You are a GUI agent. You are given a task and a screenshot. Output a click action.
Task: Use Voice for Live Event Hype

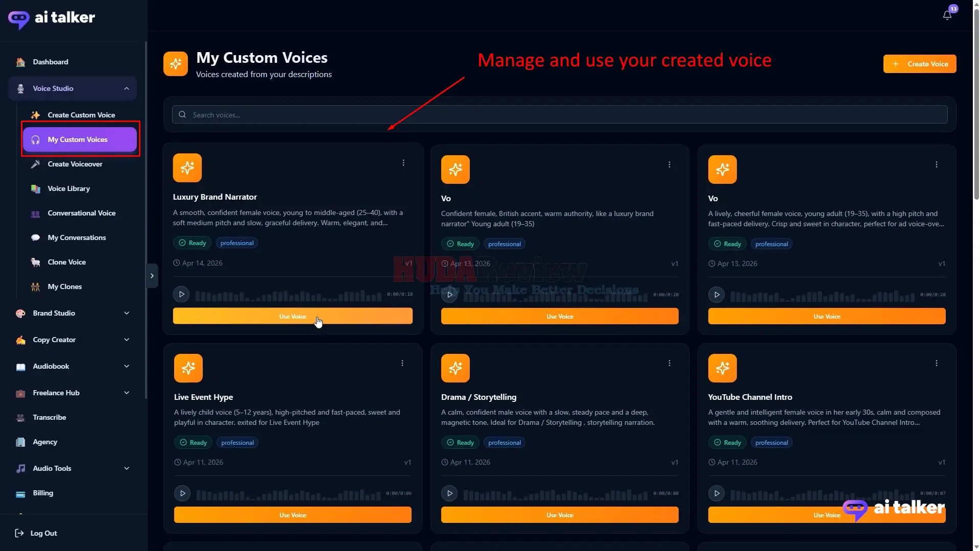(293, 515)
